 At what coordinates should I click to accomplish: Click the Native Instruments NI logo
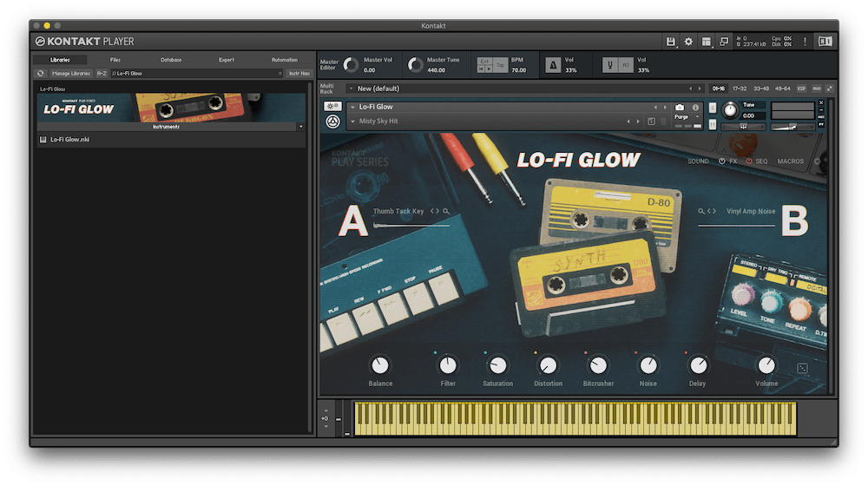[825, 42]
